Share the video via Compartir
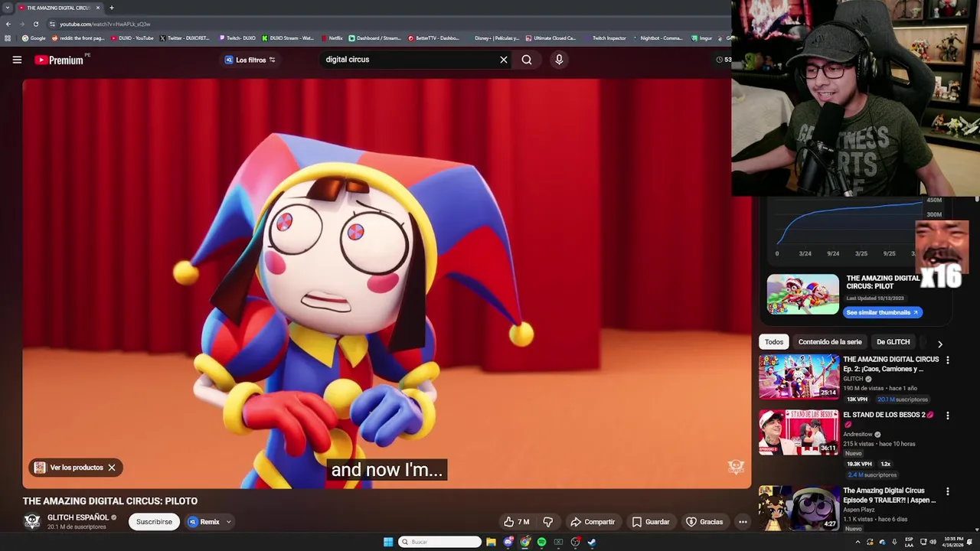The height and width of the screenshot is (551, 980). 592,522
